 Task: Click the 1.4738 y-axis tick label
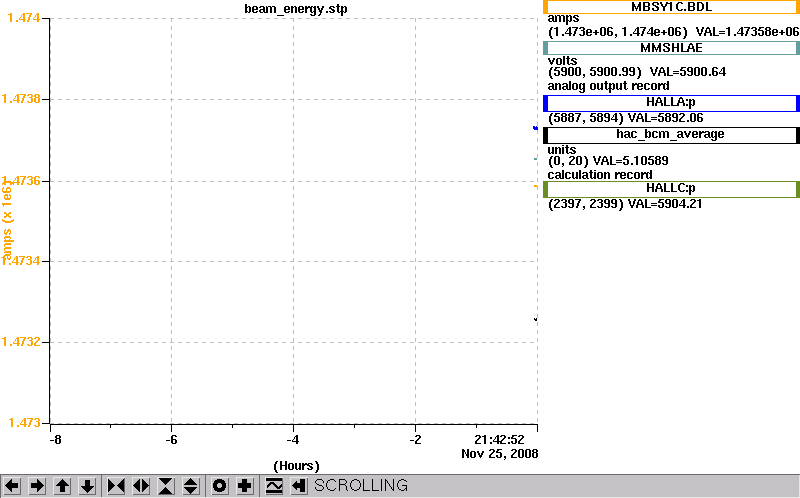(21, 98)
